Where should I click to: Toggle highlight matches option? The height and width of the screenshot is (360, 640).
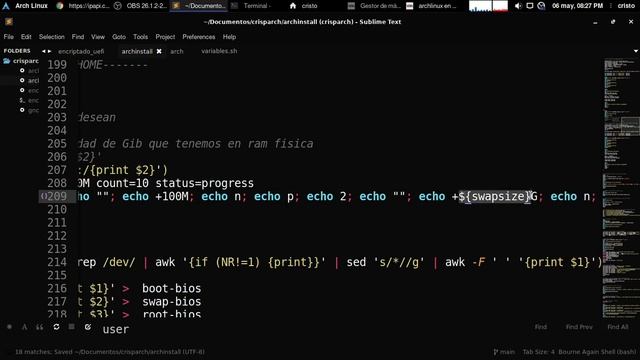click(x=88, y=327)
